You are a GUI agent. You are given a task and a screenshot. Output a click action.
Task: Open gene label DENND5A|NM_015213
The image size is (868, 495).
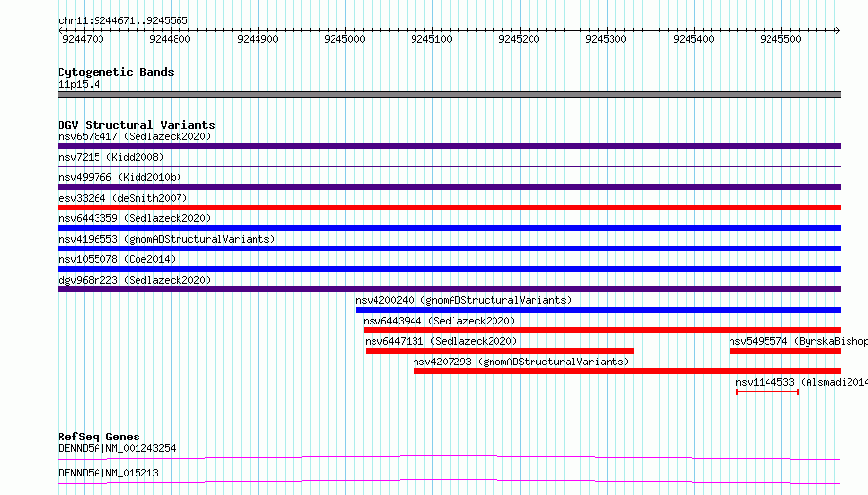[108, 473]
